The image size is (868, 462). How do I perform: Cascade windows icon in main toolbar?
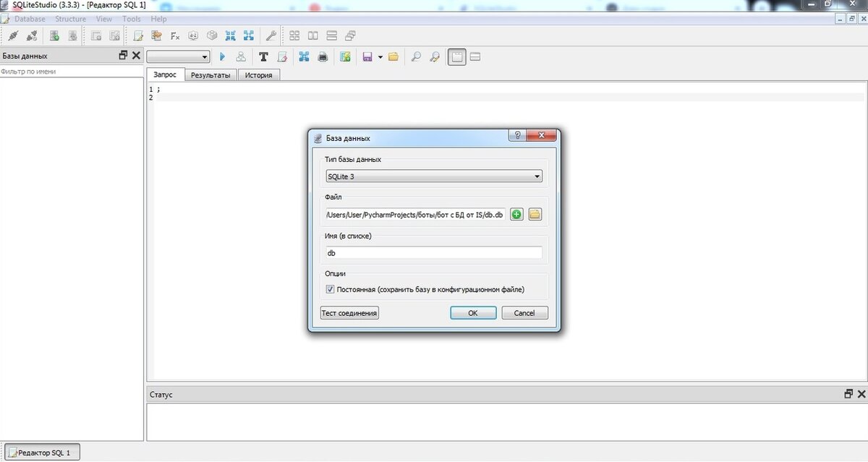(351, 35)
